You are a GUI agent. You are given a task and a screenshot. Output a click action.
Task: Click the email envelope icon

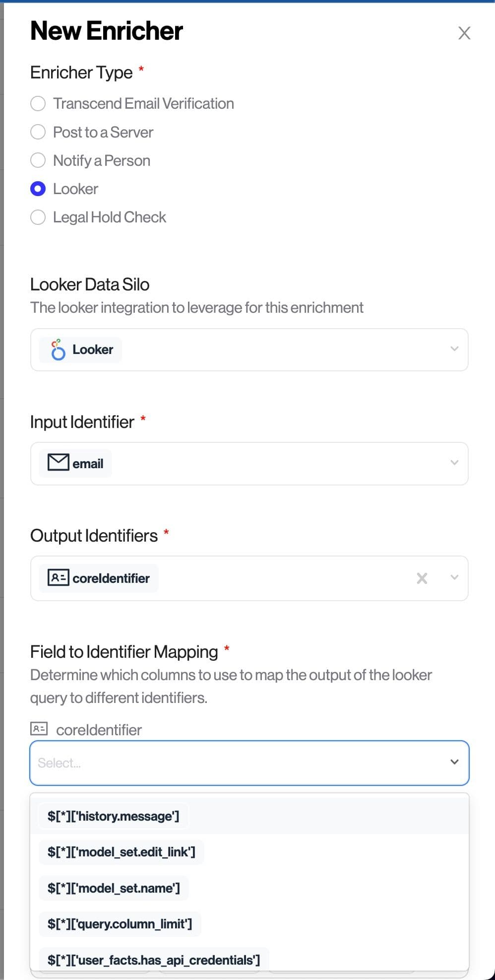(58, 463)
